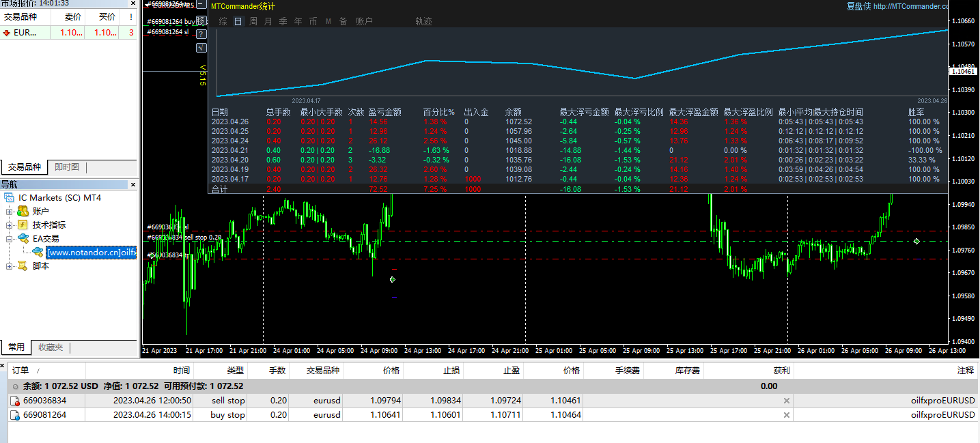Toggle the − minimize control on chart order labels
The height and width of the screenshot is (443, 980).
(200, 5)
